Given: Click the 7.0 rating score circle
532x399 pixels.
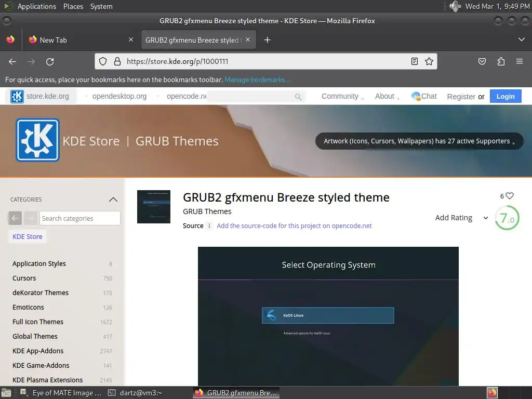Looking at the screenshot, I should coord(507,218).
